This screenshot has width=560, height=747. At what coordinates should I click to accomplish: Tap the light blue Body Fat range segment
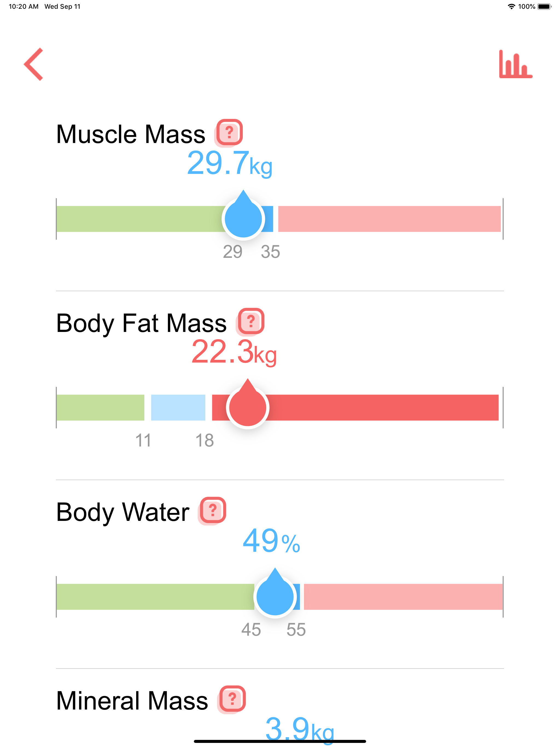point(178,408)
